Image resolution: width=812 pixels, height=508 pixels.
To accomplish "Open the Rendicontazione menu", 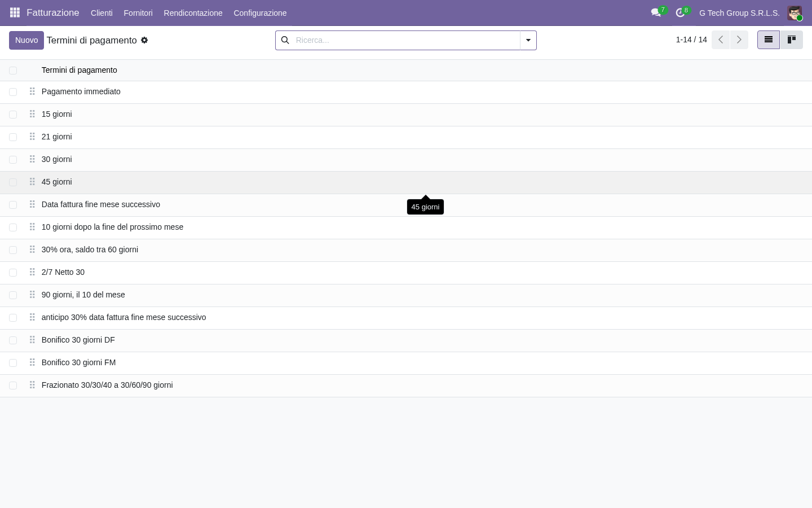I will (x=193, y=12).
